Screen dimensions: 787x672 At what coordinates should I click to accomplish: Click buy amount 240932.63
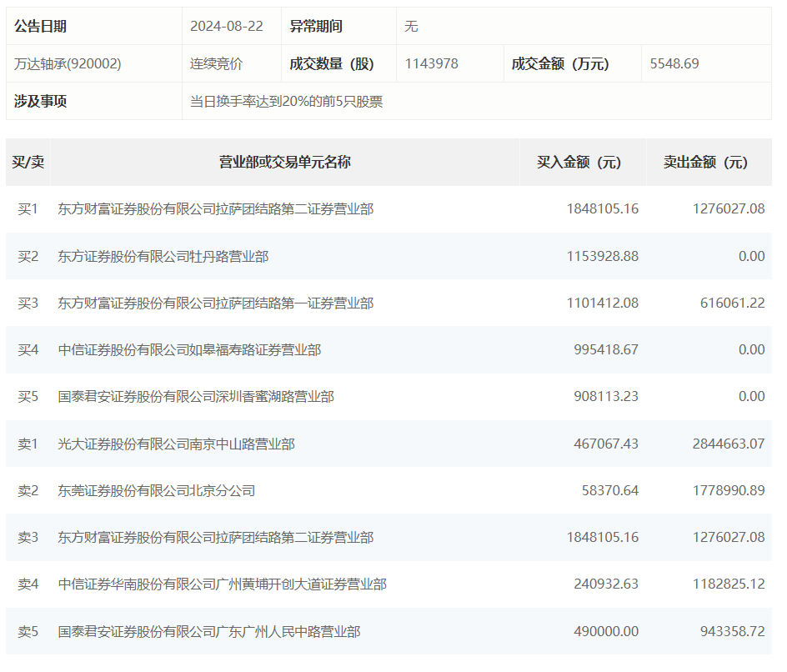click(606, 584)
